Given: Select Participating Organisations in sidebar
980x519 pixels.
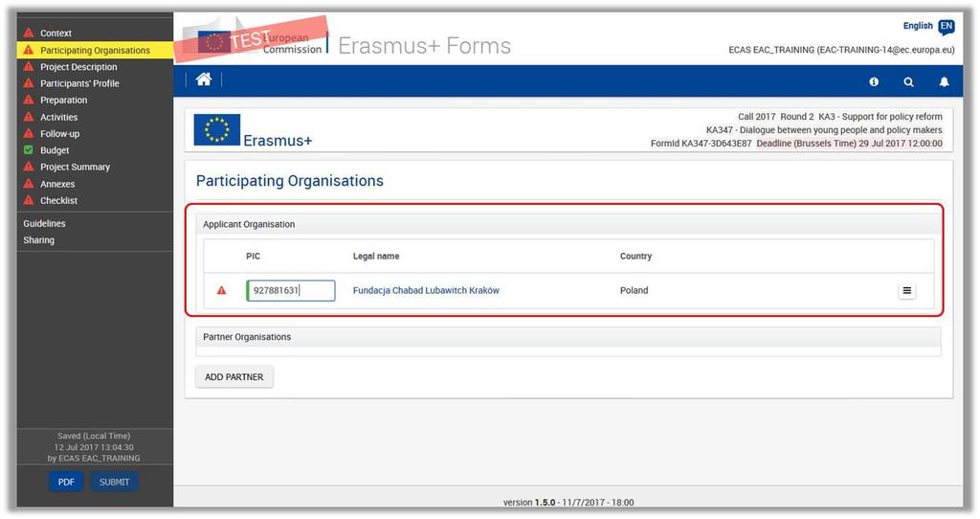Looking at the screenshot, I should (95, 50).
